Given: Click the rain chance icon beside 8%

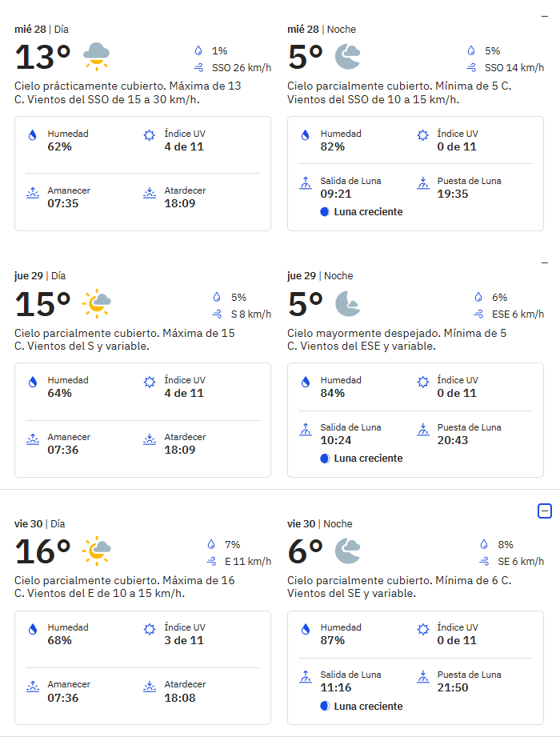Looking at the screenshot, I should pyautogui.click(x=484, y=544).
